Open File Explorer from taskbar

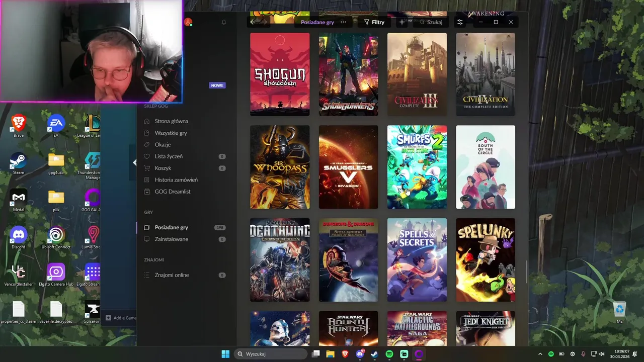(331, 354)
